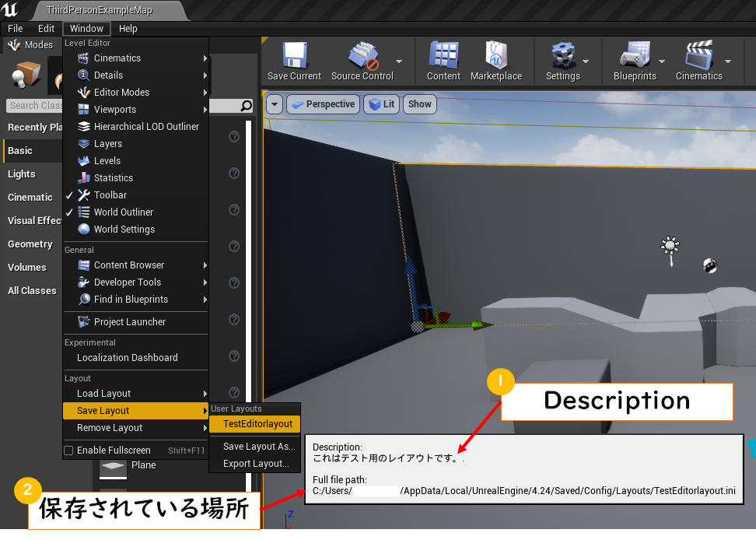Click the search magnifier in Search Classes
This screenshot has height=540, width=756.
[x=246, y=106]
